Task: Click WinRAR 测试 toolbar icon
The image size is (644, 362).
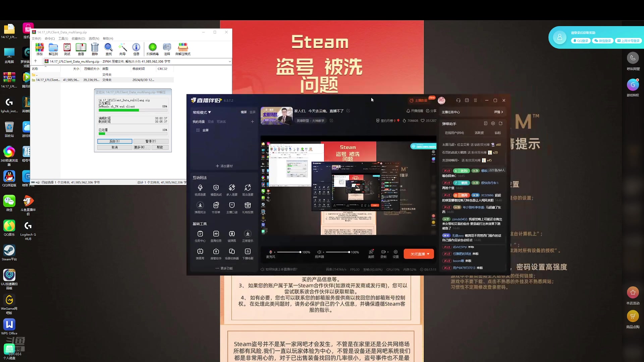Action: 67,49
